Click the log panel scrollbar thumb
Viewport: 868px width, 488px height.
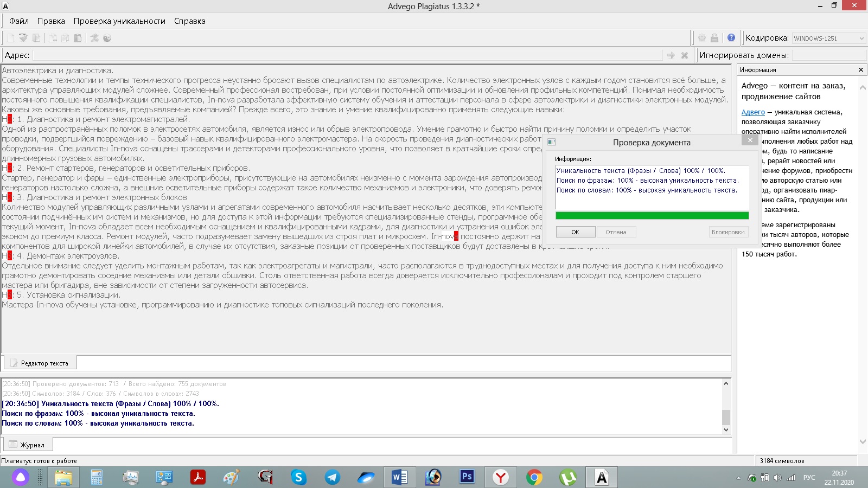click(x=726, y=417)
